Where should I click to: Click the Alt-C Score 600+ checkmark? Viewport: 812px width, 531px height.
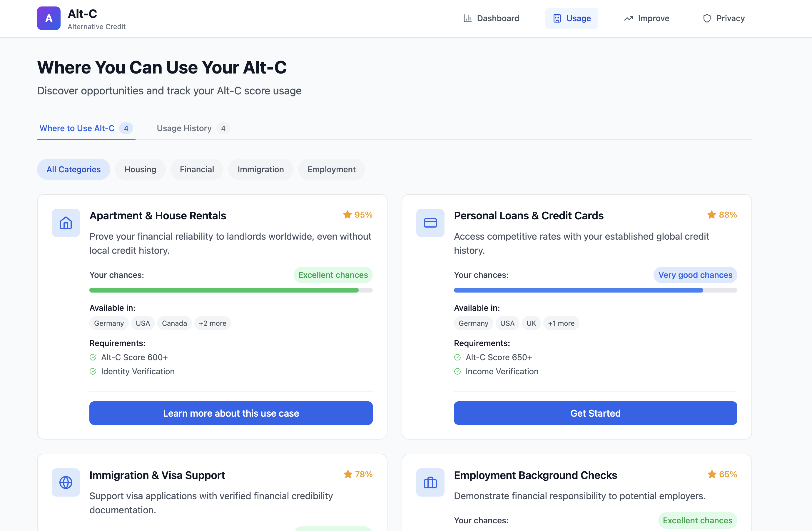[x=93, y=357]
